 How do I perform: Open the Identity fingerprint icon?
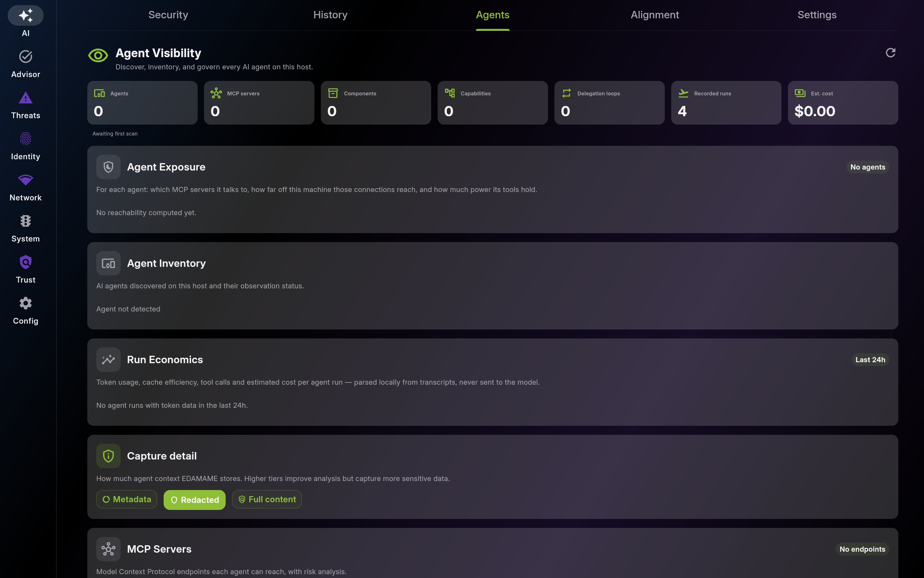[26, 139]
